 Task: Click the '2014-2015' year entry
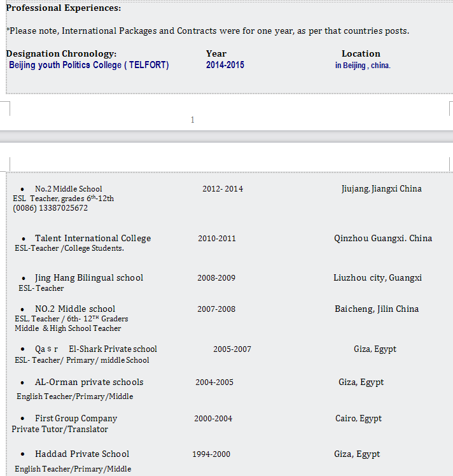click(225, 65)
